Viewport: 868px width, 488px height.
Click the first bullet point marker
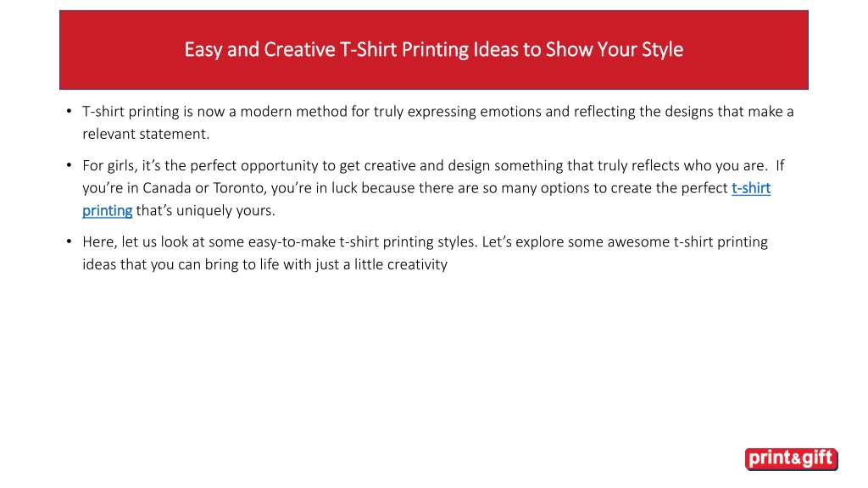tap(70, 111)
